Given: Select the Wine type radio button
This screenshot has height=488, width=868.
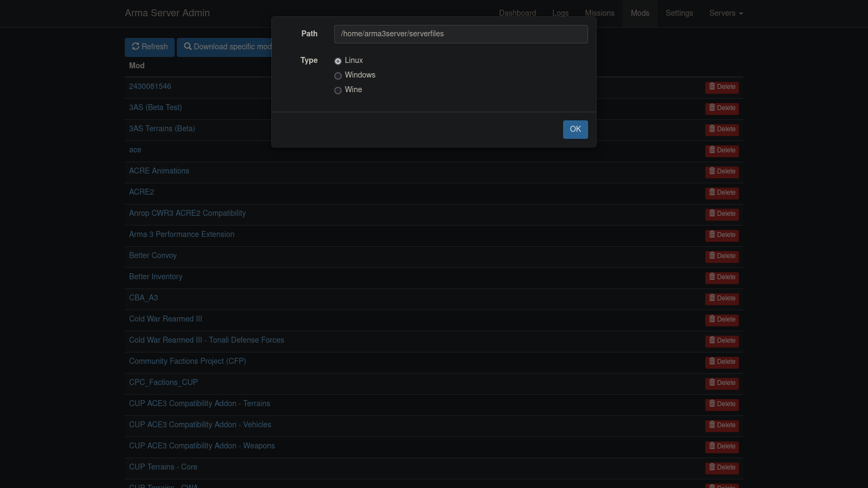Looking at the screenshot, I should click(x=338, y=91).
